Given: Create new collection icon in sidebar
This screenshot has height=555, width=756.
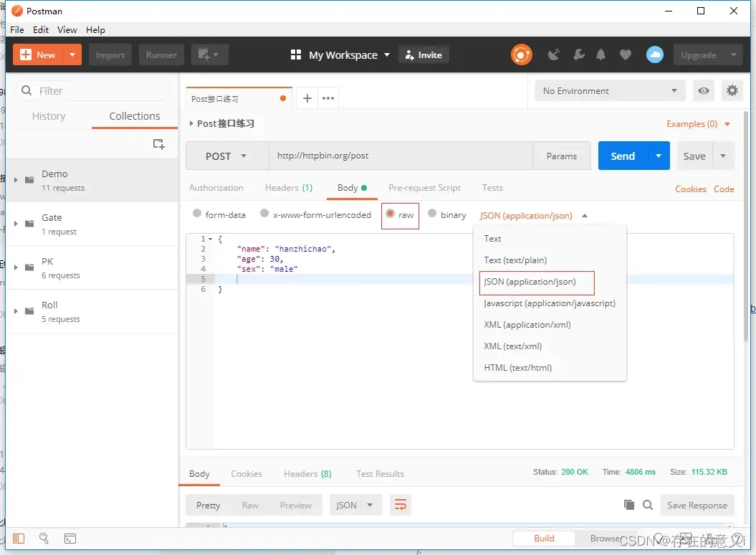Looking at the screenshot, I should [x=158, y=144].
